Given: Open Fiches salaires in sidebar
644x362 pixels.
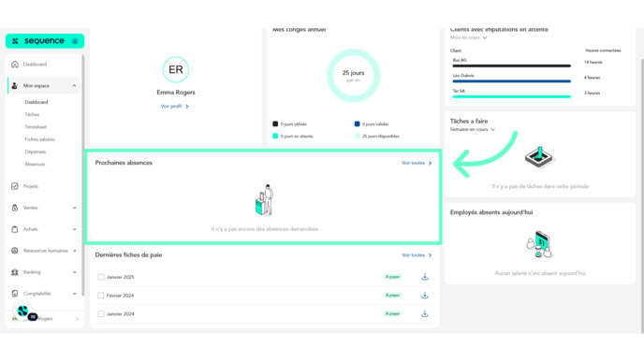Looking at the screenshot, I should tap(39, 139).
